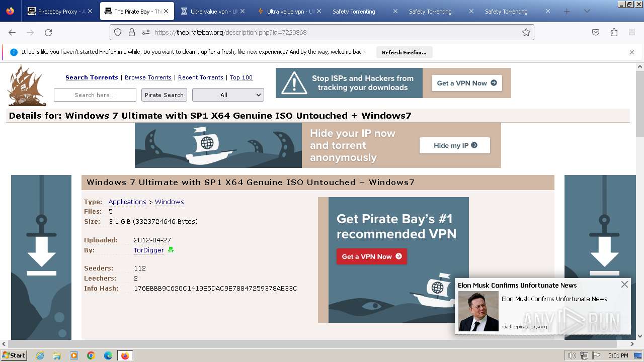Switch to first Safety Torrenting tab

(366, 11)
